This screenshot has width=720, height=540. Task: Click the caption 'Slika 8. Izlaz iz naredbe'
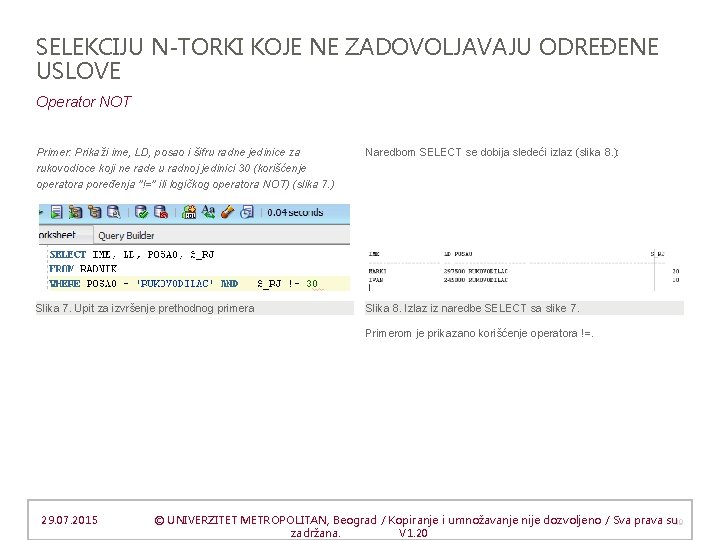(x=472, y=308)
